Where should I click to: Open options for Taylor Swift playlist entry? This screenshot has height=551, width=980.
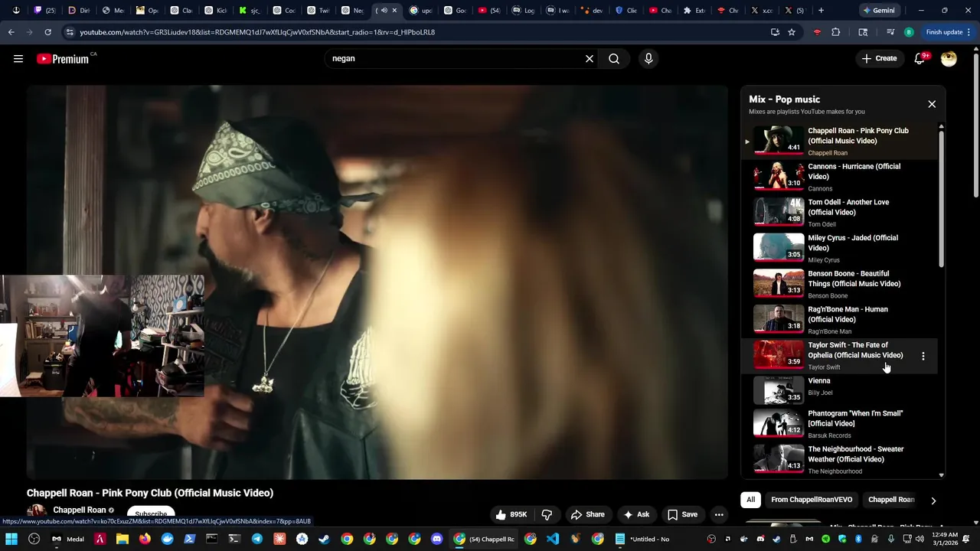click(x=923, y=356)
